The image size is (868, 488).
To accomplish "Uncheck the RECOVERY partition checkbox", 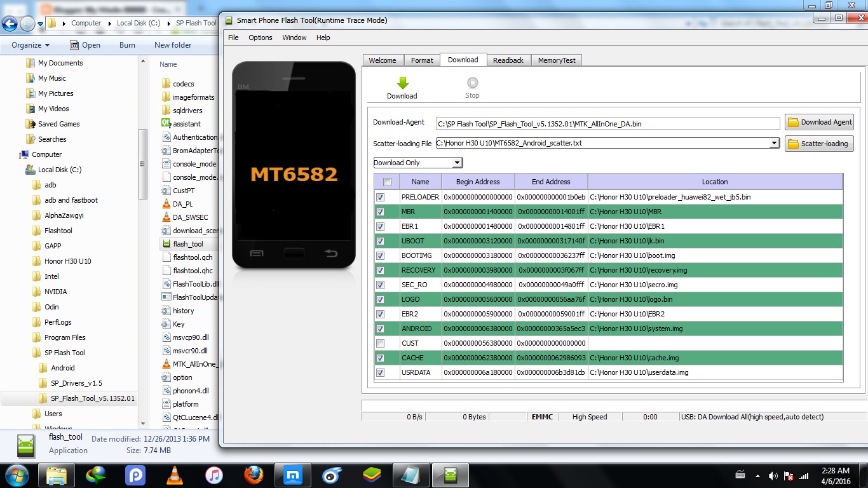I will (380, 270).
